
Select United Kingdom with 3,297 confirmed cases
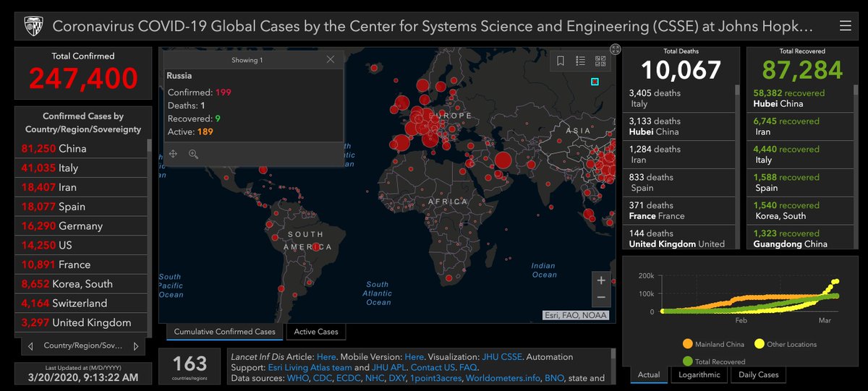pyautogui.click(x=80, y=323)
